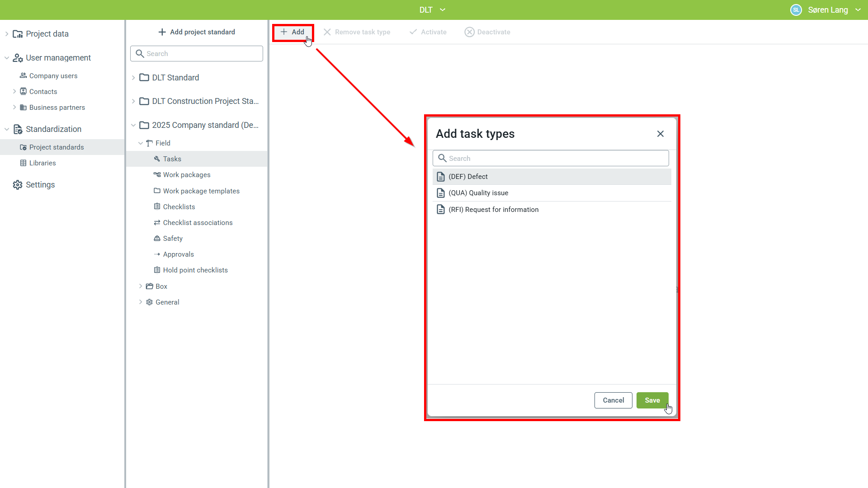The image size is (868, 488).
Task: Select (QUA) Quality issue task type
Action: click(x=478, y=193)
